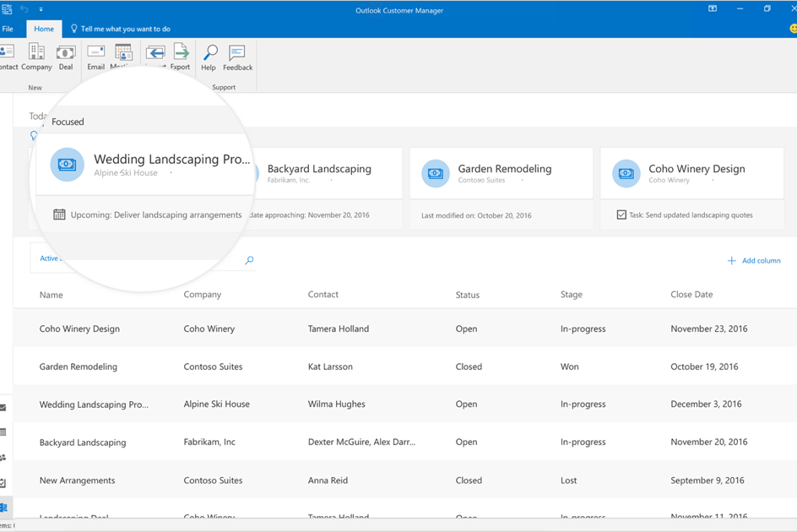Click the Focused section label
Viewport: 797px width, 532px height.
click(x=68, y=122)
